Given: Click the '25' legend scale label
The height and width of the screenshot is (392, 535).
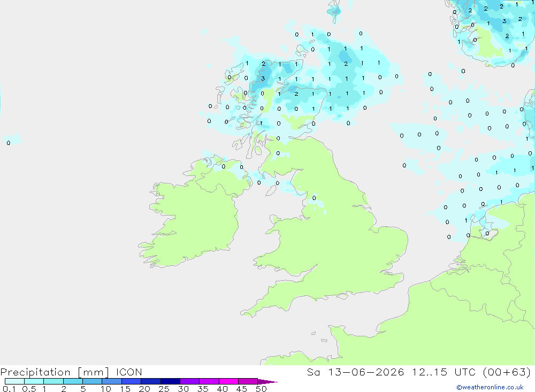Looking at the screenshot, I should 164,389.
